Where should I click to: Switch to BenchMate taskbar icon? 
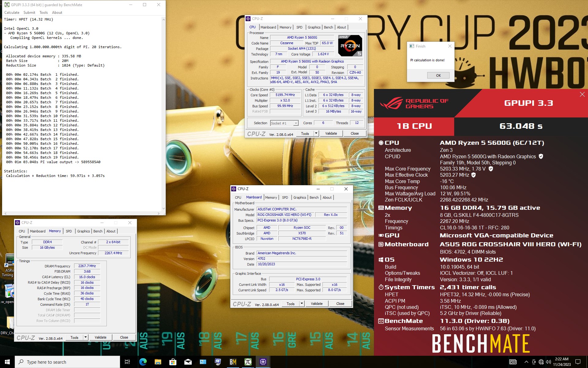coord(233,362)
